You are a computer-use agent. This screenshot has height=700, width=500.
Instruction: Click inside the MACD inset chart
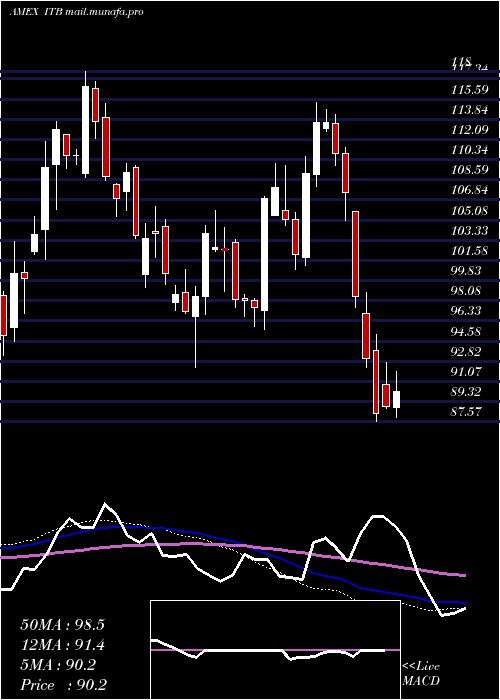click(x=275, y=650)
